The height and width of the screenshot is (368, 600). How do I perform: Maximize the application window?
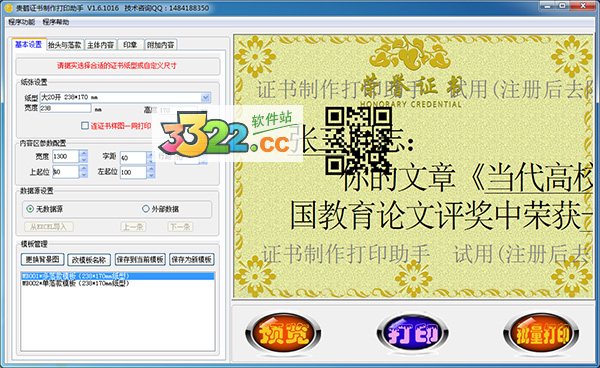pyautogui.click(x=562, y=6)
